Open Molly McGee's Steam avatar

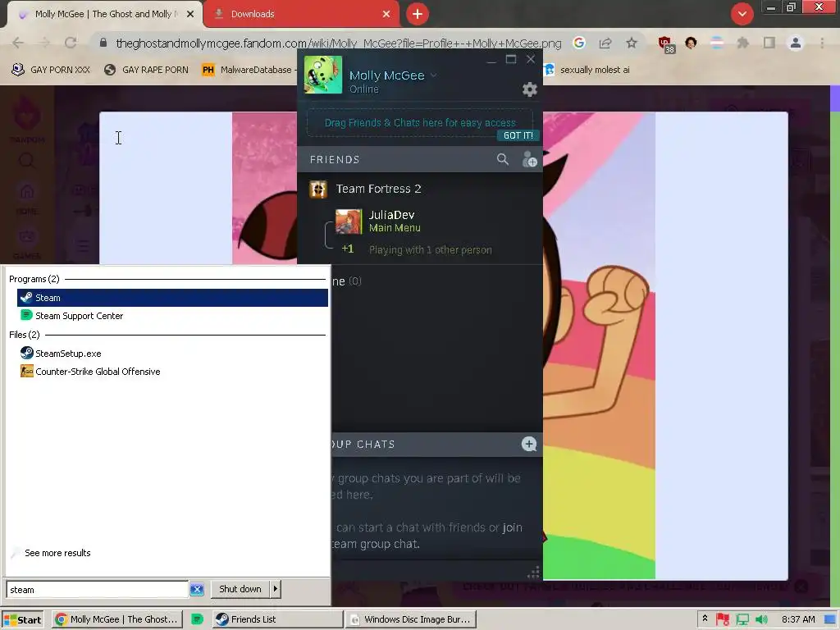[323, 75]
